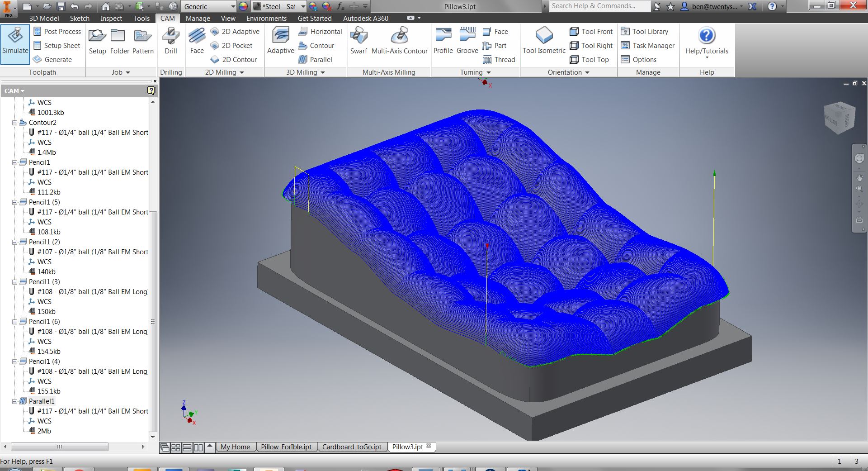
Task: Collapse the Contour2 operation node
Action: (x=14, y=123)
